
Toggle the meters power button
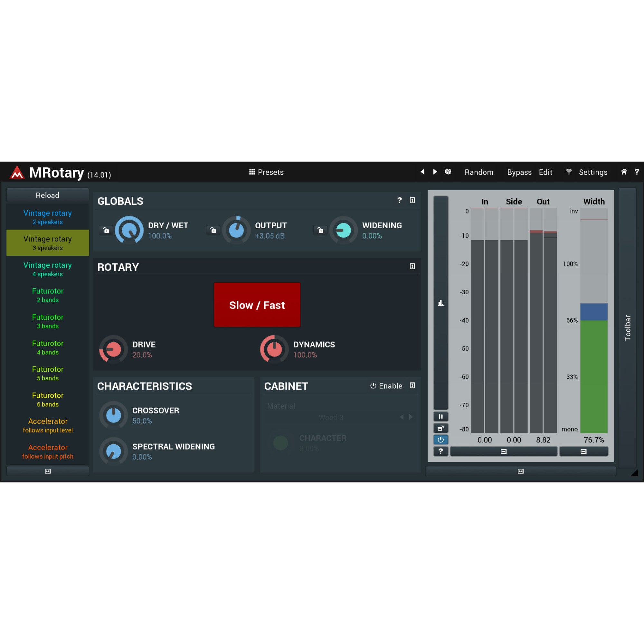click(441, 440)
